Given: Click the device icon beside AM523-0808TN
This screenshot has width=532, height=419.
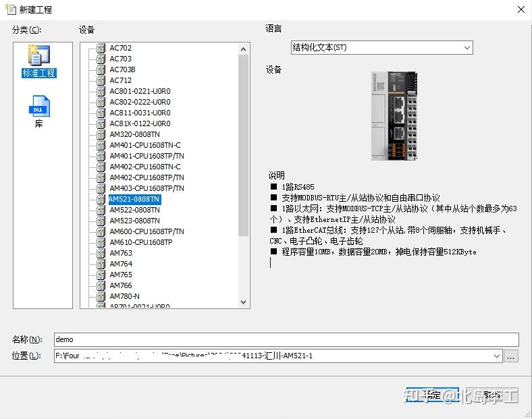Looking at the screenshot, I should tap(101, 221).
